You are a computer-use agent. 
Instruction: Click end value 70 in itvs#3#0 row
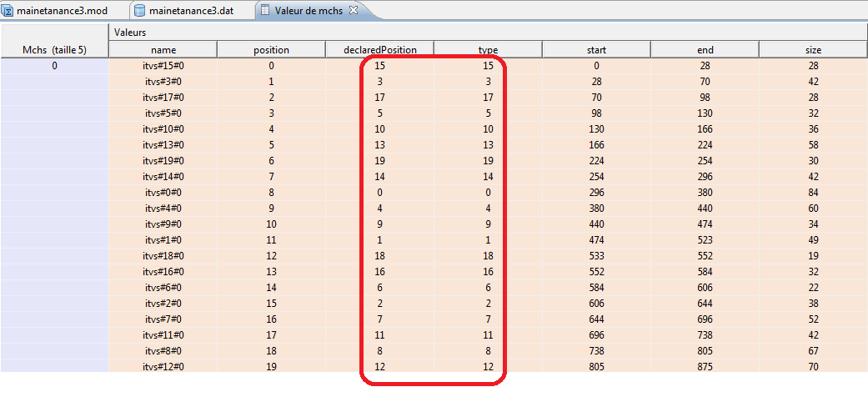pyautogui.click(x=705, y=82)
